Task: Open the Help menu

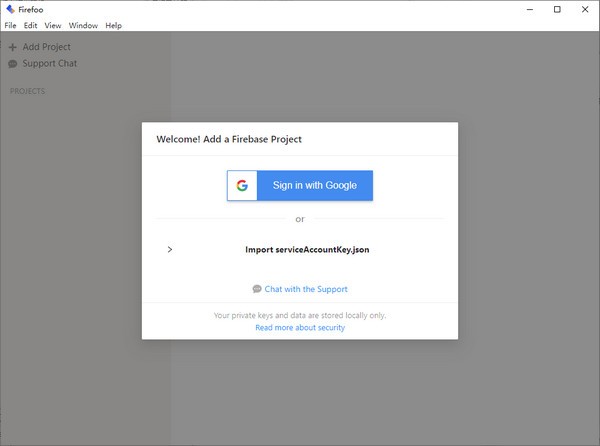Action: pos(113,25)
